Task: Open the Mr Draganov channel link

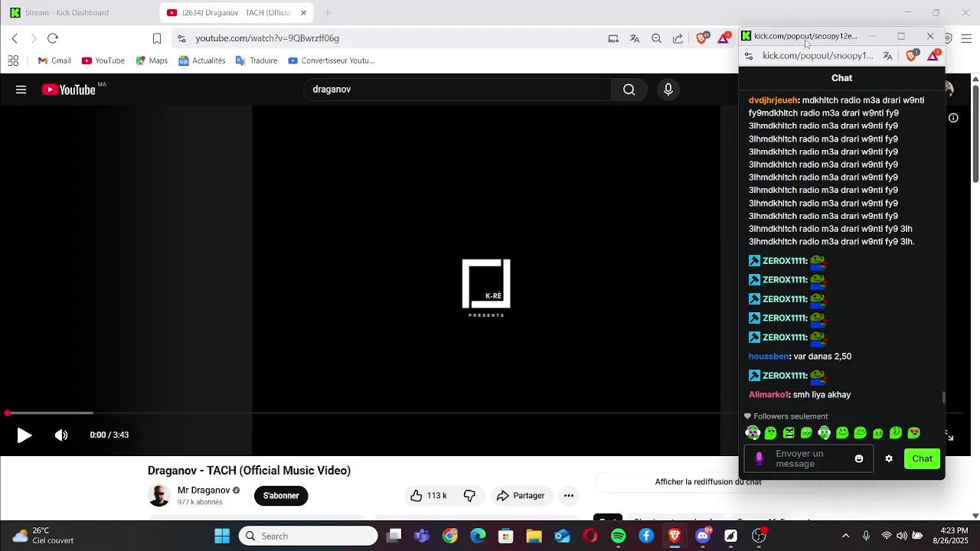Action: click(204, 491)
